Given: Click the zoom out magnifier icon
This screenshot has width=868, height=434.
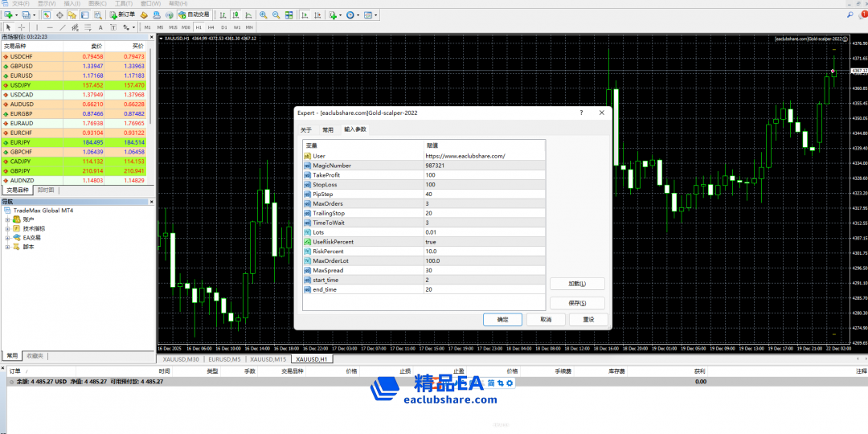Looking at the screenshot, I should tap(276, 15).
